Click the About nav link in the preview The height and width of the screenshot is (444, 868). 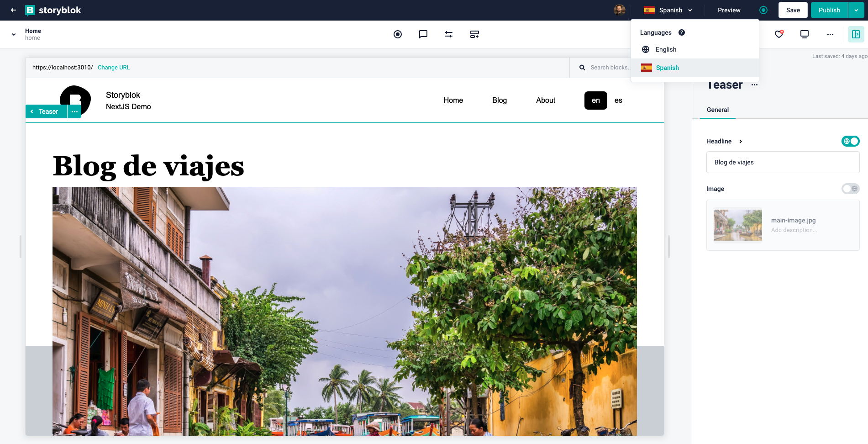point(546,100)
